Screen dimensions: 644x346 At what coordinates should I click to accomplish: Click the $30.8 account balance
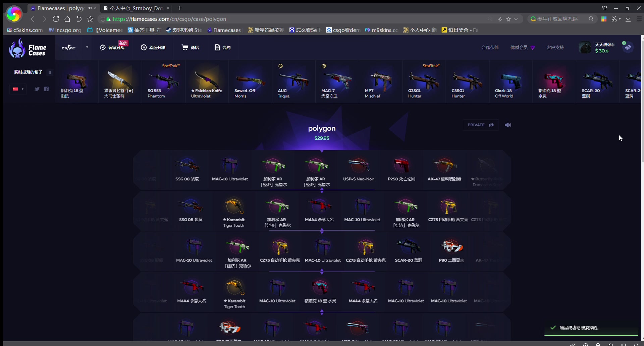click(x=602, y=51)
